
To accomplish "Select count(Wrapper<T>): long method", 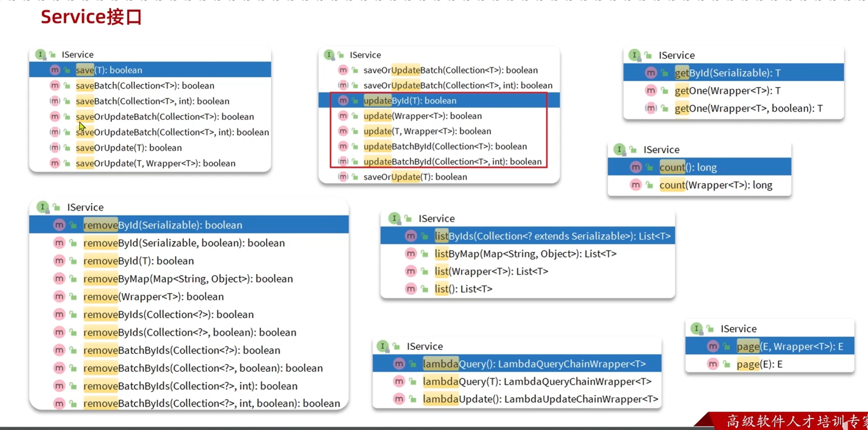I will point(715,185).
